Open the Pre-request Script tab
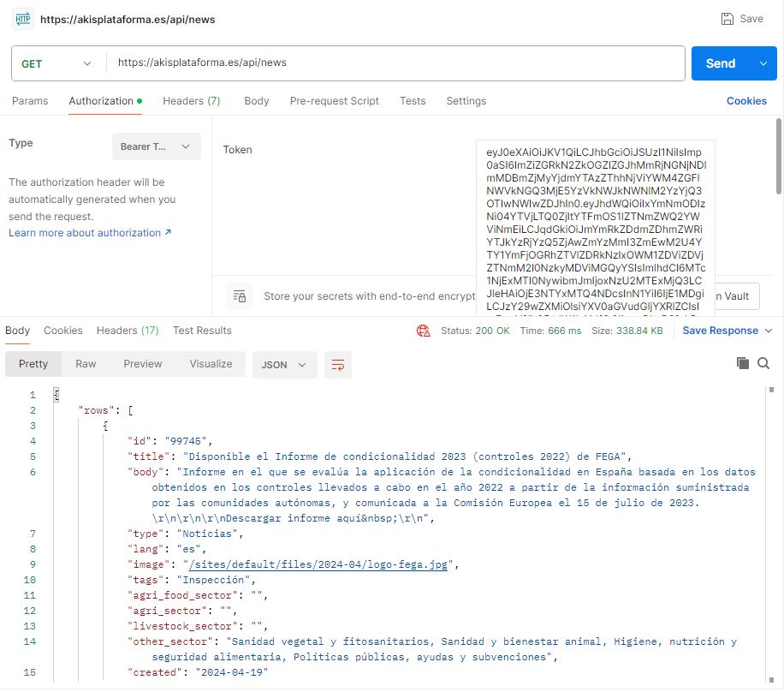The width and height of the screenshot is (784, 692). [334, 101]
